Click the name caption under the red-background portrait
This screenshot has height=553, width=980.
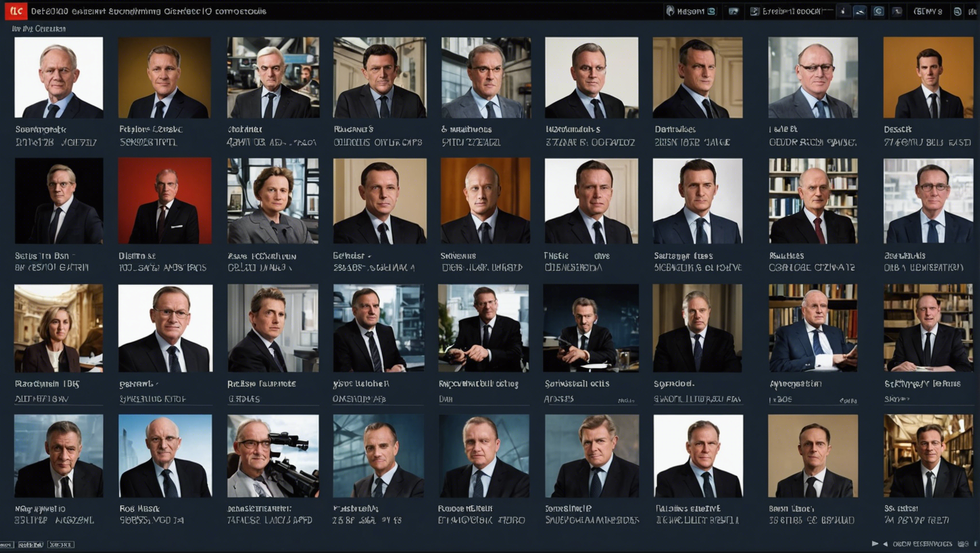tap(137, 256)
